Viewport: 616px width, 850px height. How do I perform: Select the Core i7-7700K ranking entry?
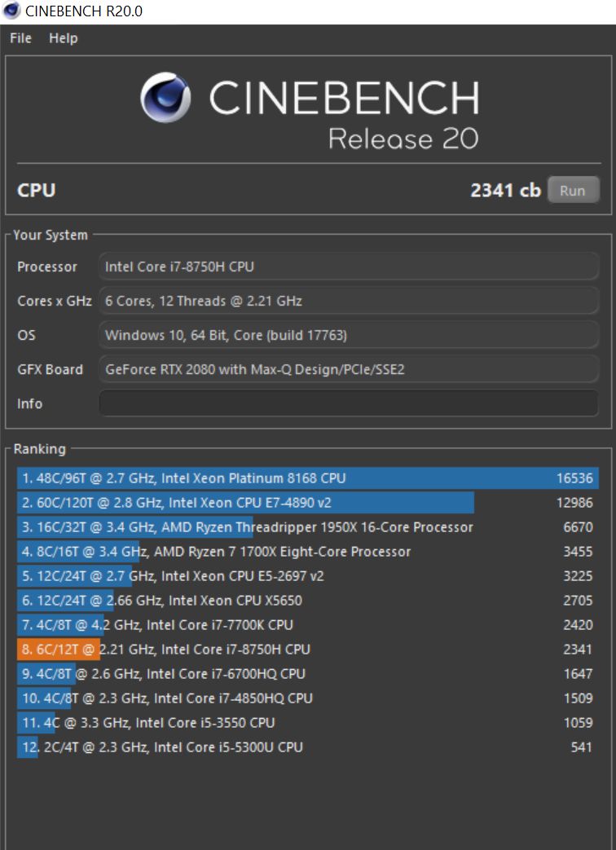[308, 624]
